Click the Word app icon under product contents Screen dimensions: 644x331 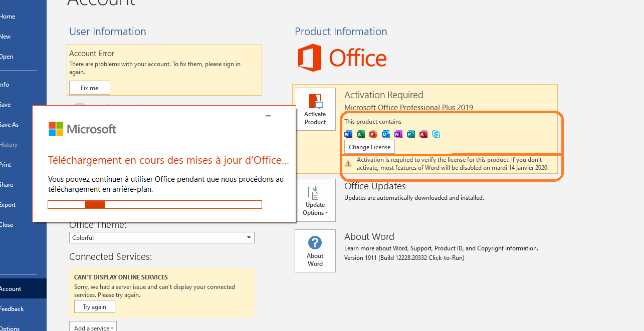point(348,134)
